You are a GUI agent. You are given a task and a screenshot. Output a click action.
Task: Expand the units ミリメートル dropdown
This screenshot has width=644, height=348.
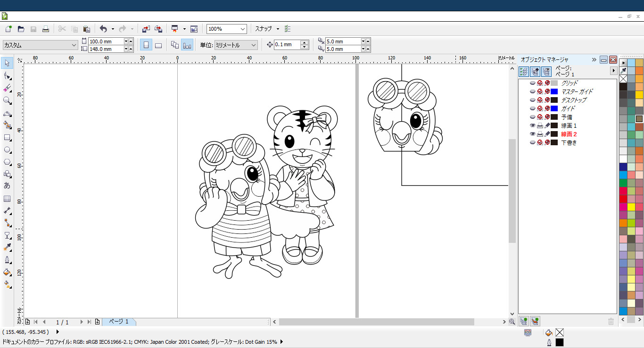(x=254, y=45)
